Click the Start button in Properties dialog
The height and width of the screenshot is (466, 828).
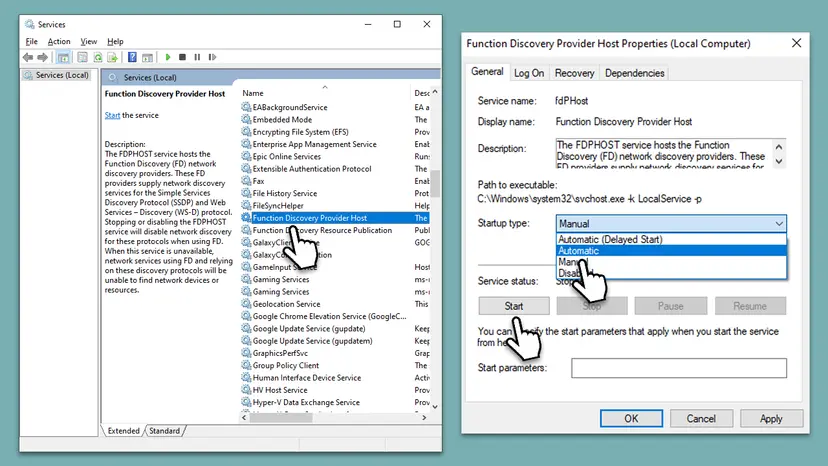[514, 306]
